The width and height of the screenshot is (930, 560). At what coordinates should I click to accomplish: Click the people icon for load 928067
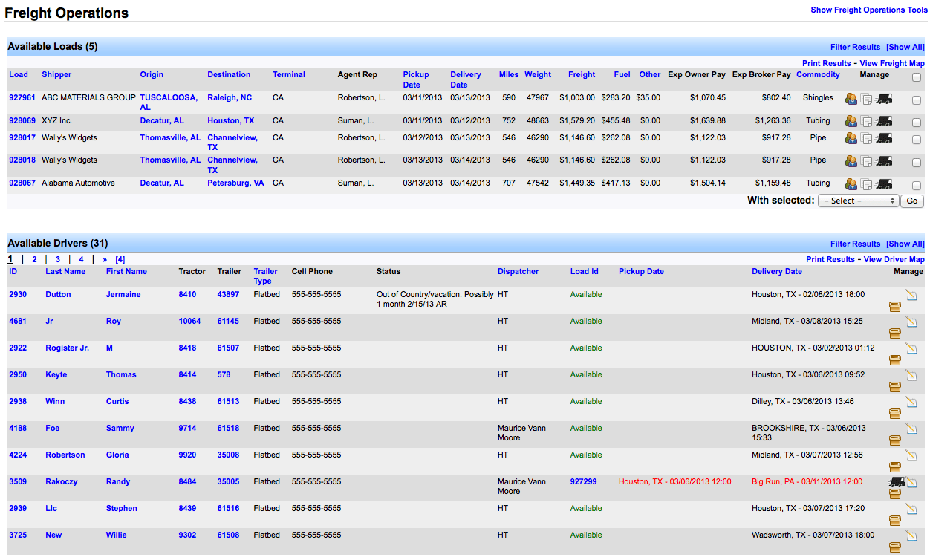click(851, 184)
